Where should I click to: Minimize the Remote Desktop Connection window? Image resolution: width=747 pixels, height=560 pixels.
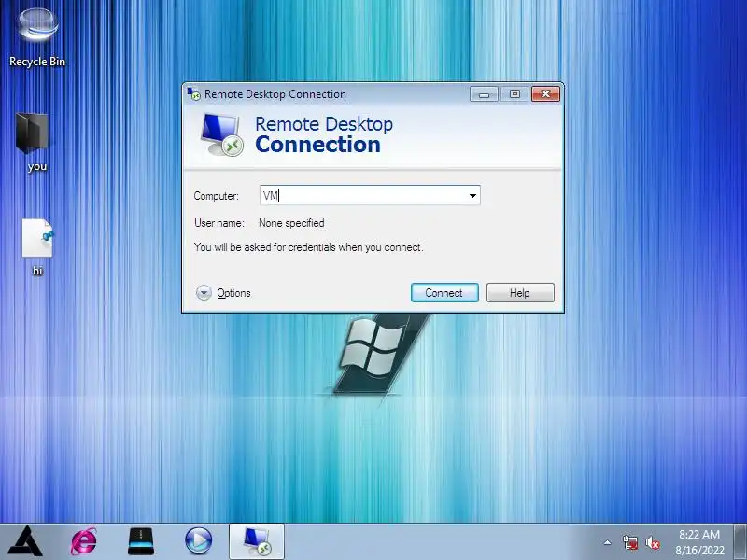coord(484,94)
